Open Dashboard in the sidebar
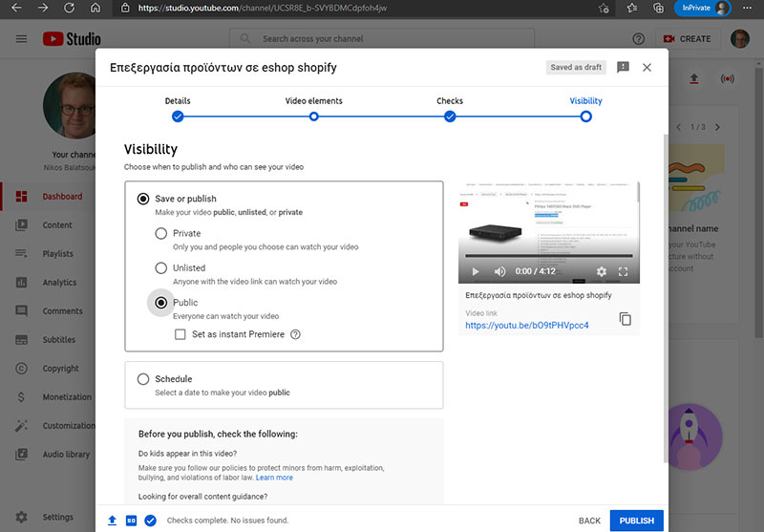This screenshot has height=532, width=764. point(49,197)
